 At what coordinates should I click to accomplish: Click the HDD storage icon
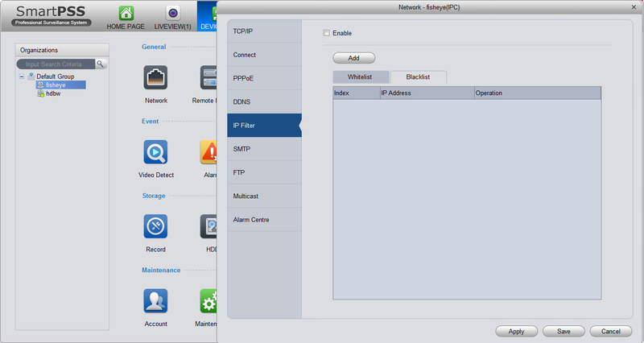(x=208, y=226)
